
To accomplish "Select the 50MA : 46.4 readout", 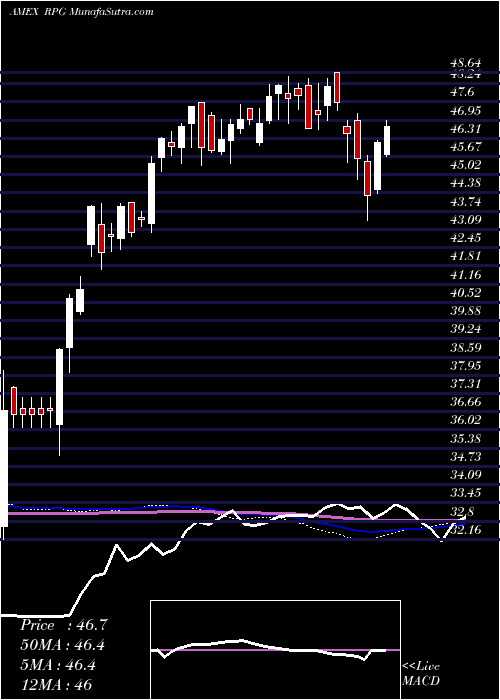I will pyautogui.click(x=64, y=645).
